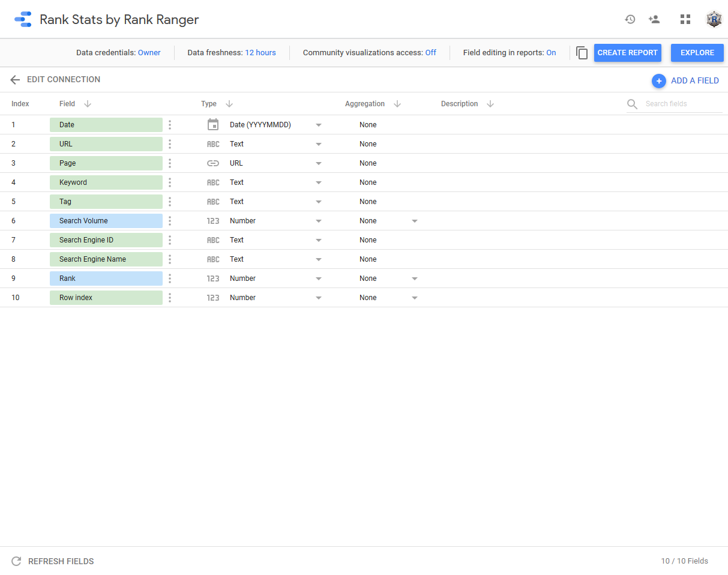Click the share/add person icon
The height and width of the screenshot is (575, 728).
tap(654, 19)
